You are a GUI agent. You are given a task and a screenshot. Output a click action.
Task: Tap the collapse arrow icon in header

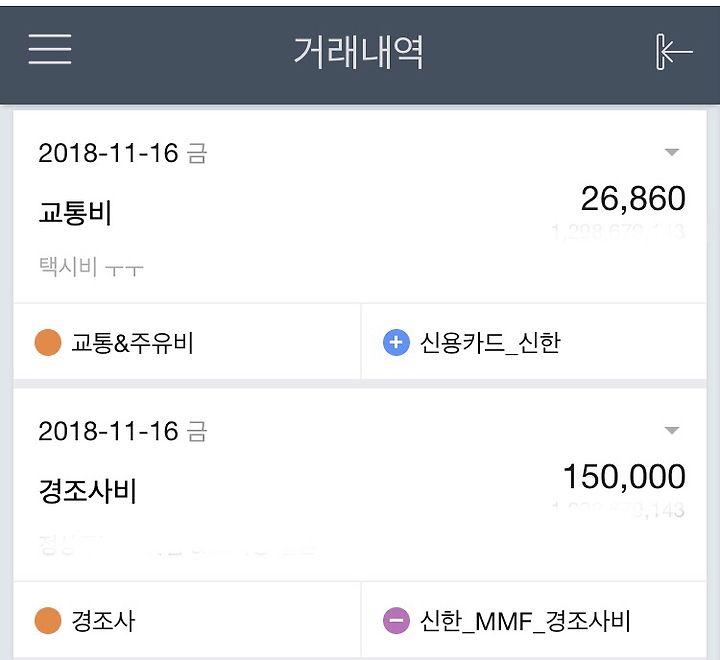674,52
